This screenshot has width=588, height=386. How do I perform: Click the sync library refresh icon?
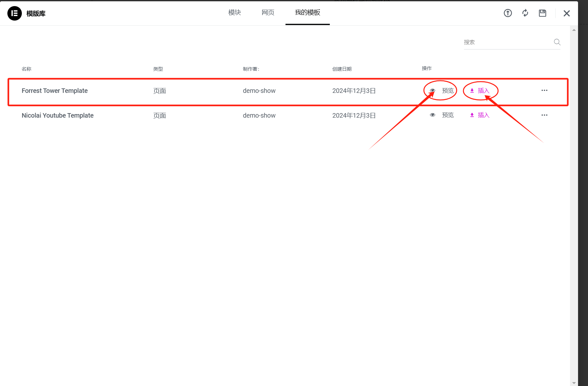tap(525, 13)
